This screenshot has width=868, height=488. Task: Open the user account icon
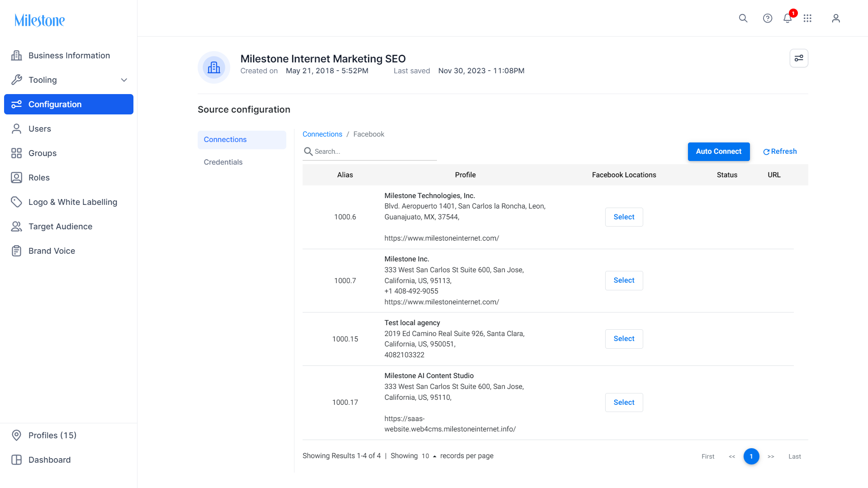[836, 18]
